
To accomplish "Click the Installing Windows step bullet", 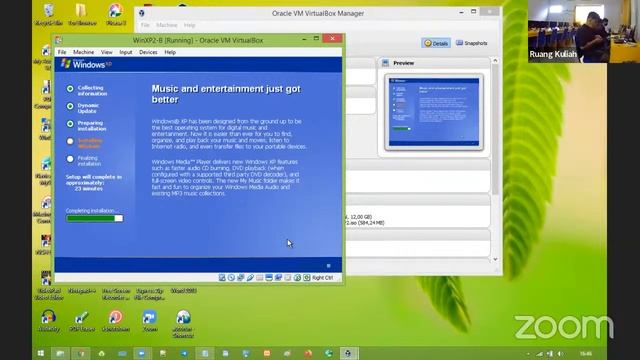I will pyautogui.click(x=70, y=141).
